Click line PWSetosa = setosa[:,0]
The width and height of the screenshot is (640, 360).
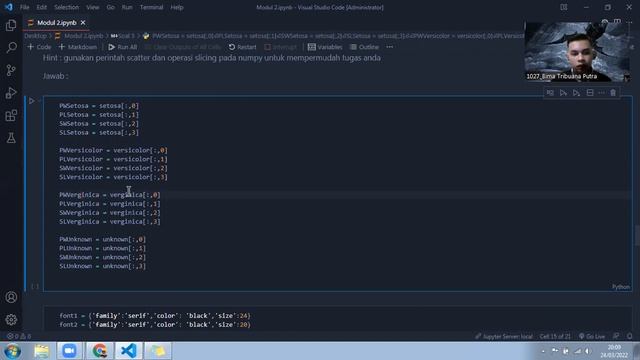click(99, 106)
